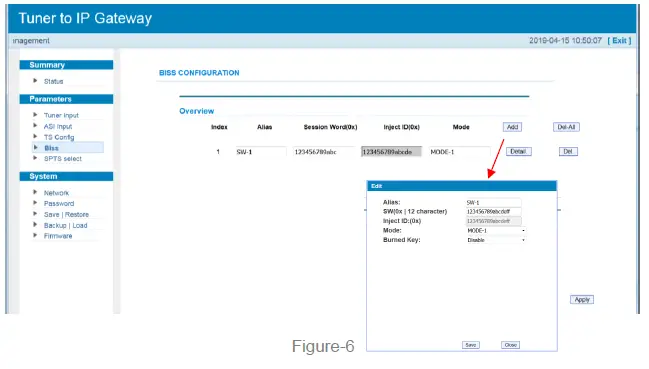
Task: Click the arrow icon beside Password
Action: click(x=35, y=203)
